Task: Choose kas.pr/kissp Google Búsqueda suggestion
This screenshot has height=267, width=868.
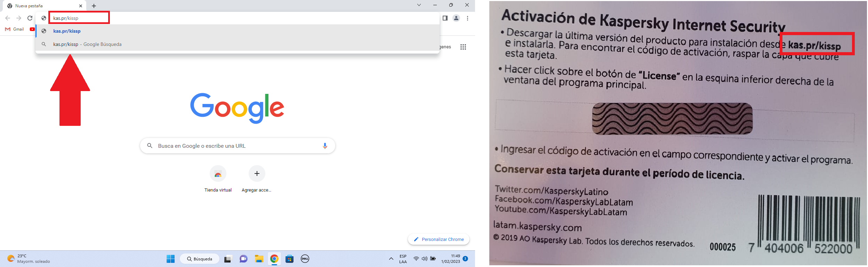Action: (87, 44)
